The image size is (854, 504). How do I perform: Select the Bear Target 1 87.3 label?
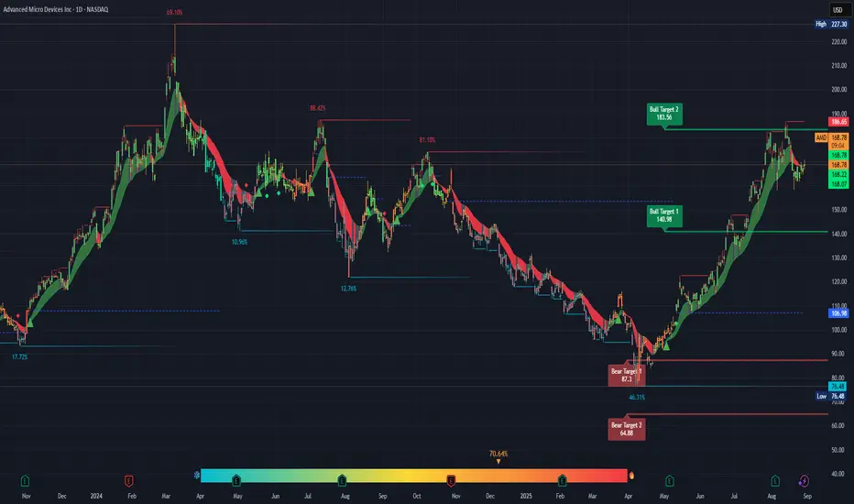pyautogui.click(x=627, y=376)
